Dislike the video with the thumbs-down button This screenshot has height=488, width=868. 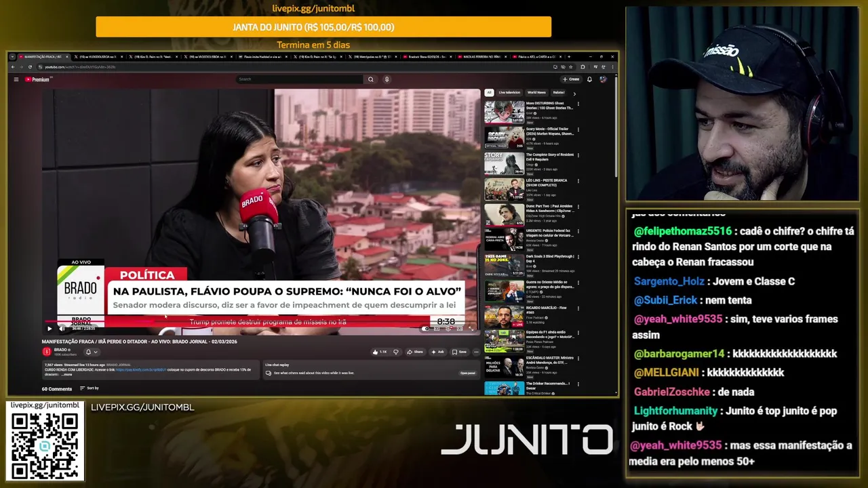(396, 352)
